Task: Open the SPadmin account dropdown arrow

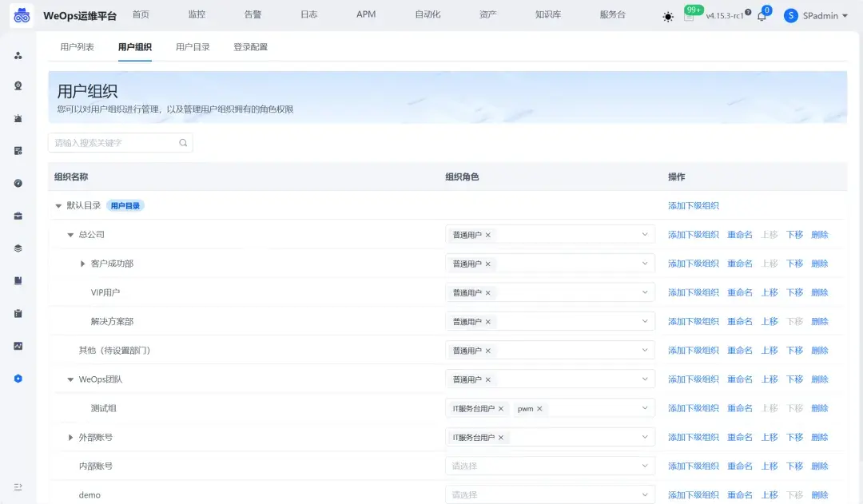Action: (x=845, y=16)
